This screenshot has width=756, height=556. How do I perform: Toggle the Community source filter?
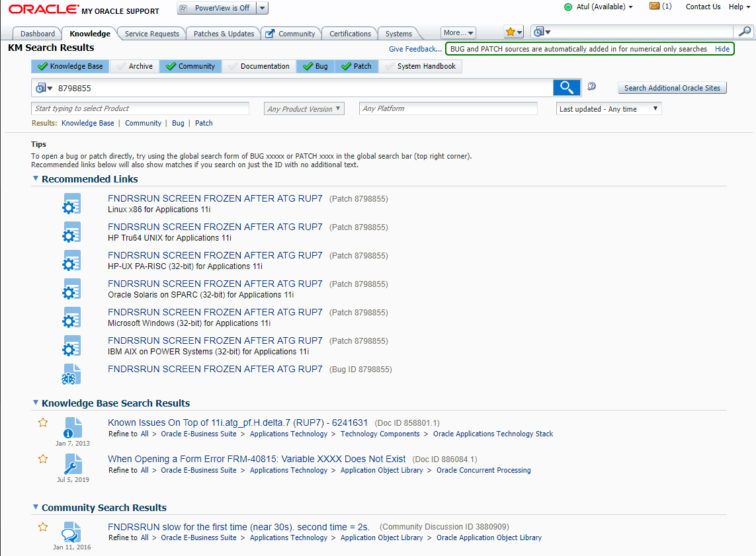pyautogui.click(x=190, y=66)
